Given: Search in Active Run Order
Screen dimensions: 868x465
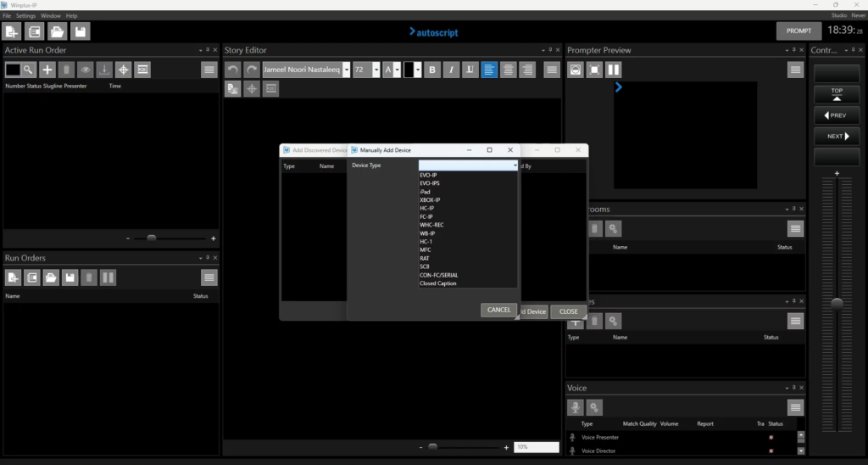Looking at the screenshot, I should coord(28,70).
